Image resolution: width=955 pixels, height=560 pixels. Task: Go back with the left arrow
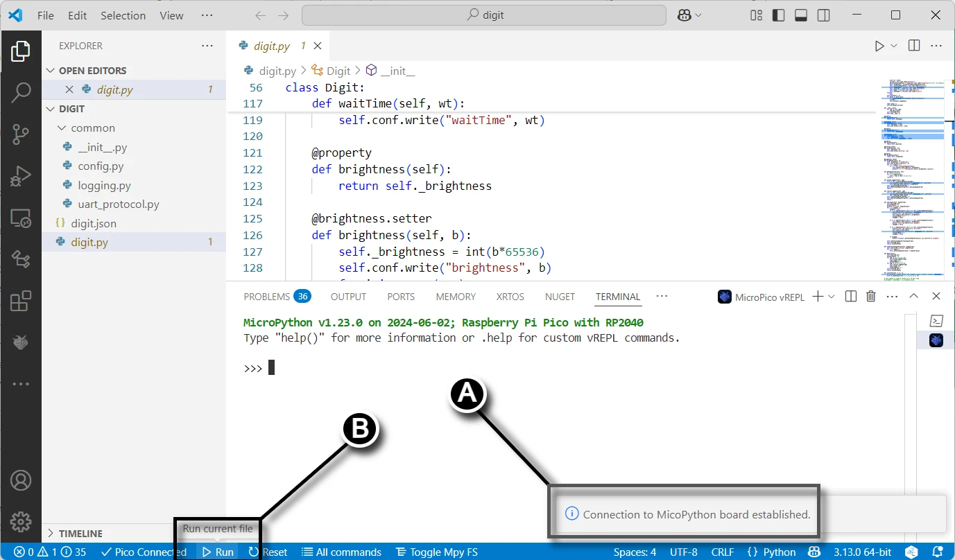coord(260,15)
